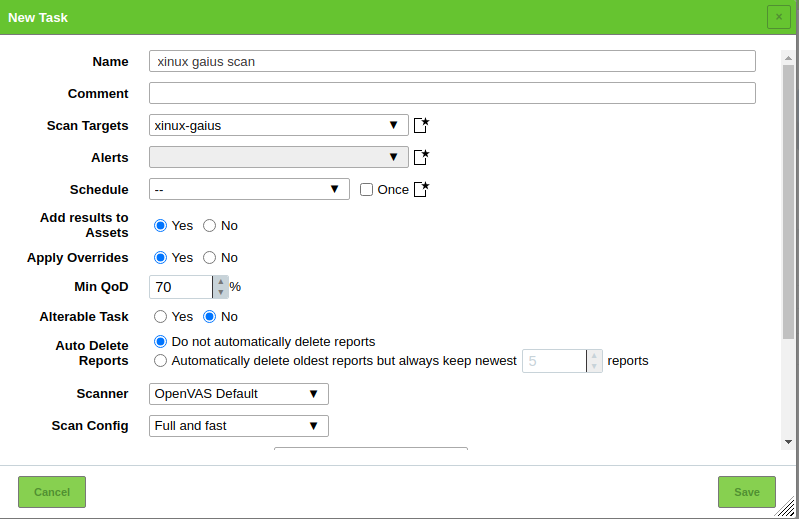Increase the Min QoD stepper value

pos(220,282)
